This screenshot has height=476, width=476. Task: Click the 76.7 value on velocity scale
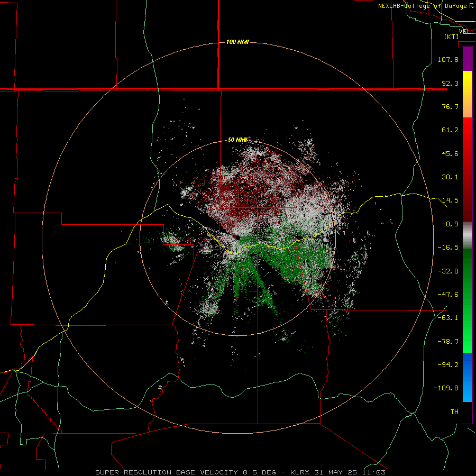click(x=450, y=106)
